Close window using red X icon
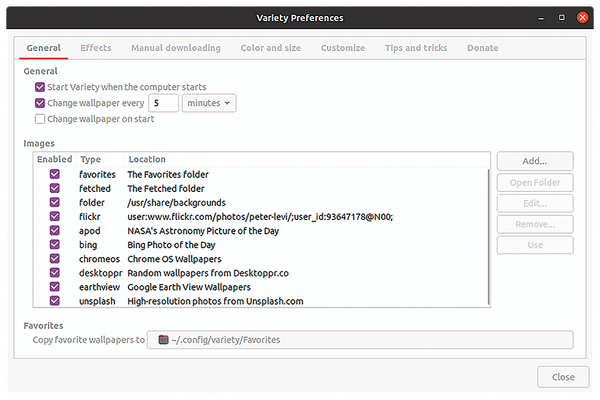This screenshot has width=600, height=400. click(582, 18)
